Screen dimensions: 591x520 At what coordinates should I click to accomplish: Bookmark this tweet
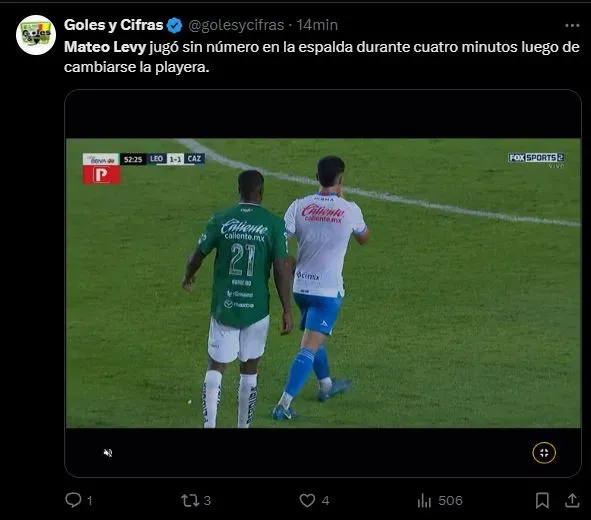point(542,500)
